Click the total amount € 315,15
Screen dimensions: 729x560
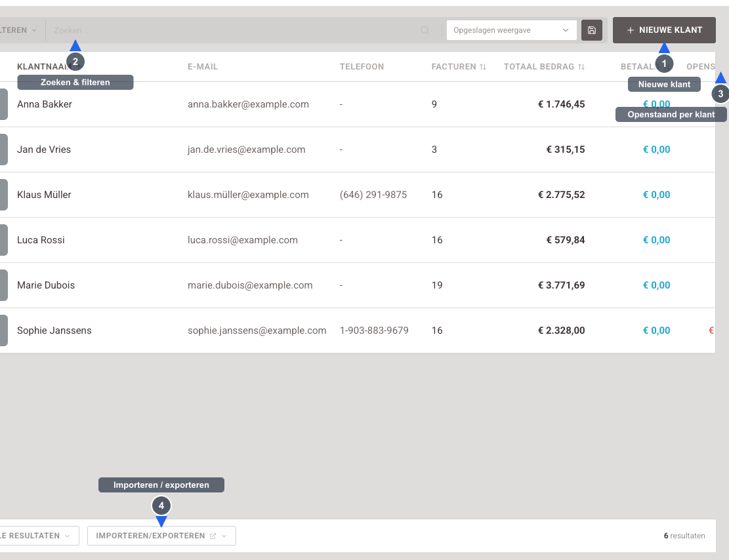(x=566, y=150)
